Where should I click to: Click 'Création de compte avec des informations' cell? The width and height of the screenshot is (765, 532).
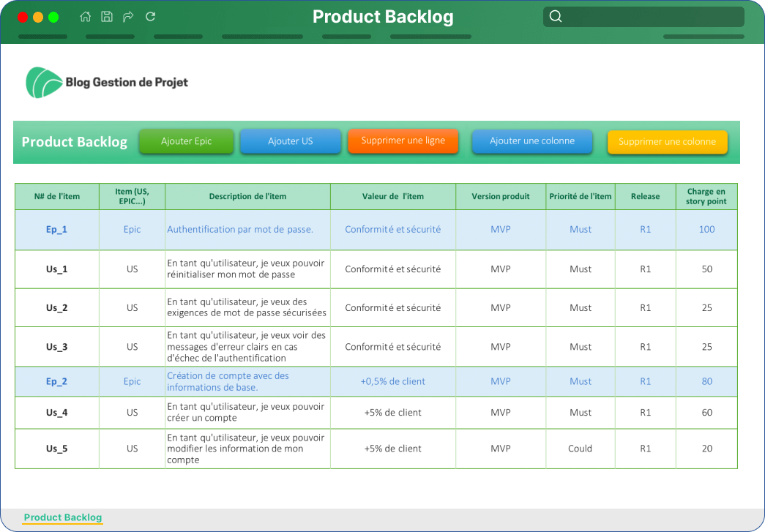click(248, 381)
